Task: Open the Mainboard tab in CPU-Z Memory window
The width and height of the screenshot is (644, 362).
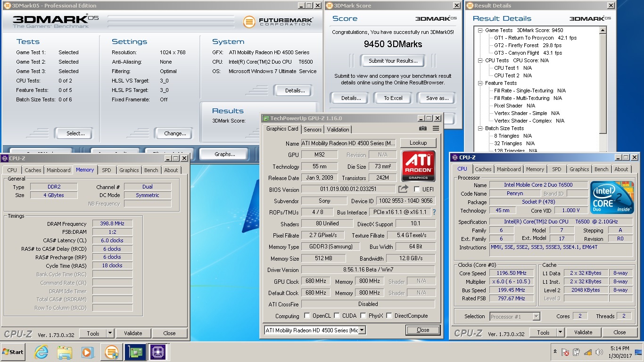Action: 58,170
